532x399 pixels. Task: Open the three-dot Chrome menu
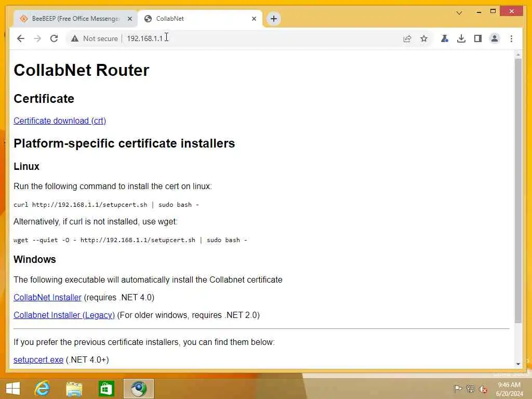tap(511, 38)
